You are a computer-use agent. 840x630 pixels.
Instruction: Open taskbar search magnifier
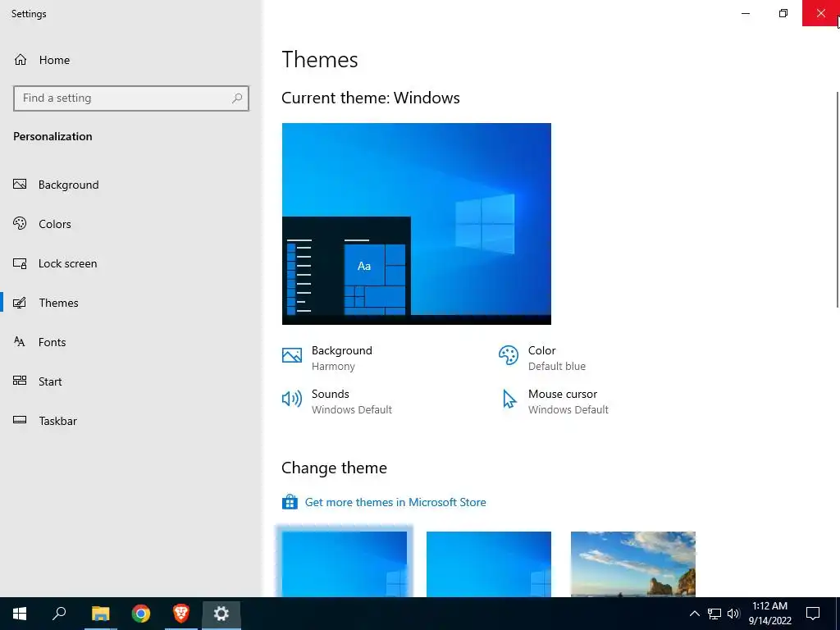click(59, 614)
